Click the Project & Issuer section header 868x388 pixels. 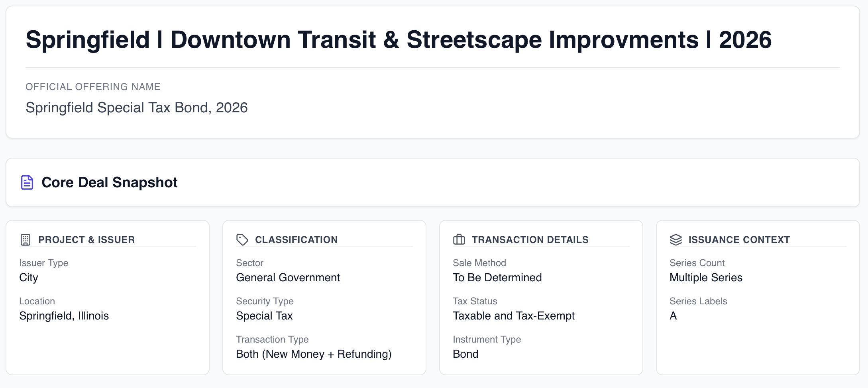(x=86, y=240)
